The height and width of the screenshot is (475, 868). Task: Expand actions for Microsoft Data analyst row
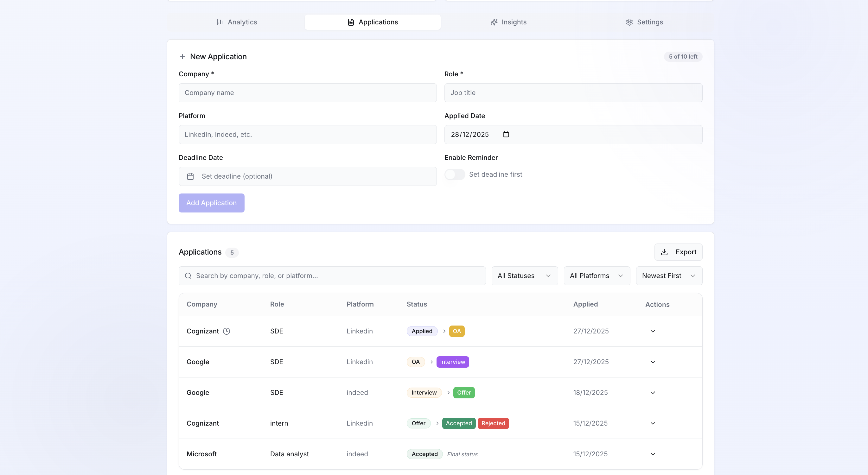[x=653, y=454]
